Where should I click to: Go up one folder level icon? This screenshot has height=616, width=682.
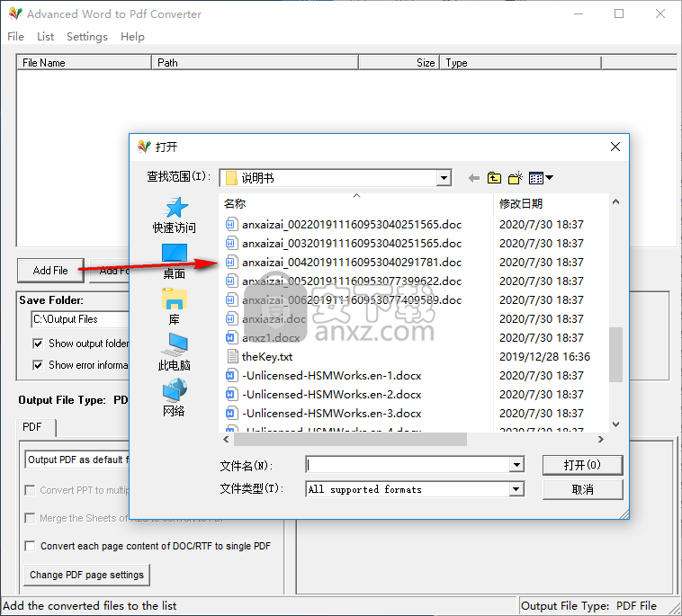[x=494, y=178]
